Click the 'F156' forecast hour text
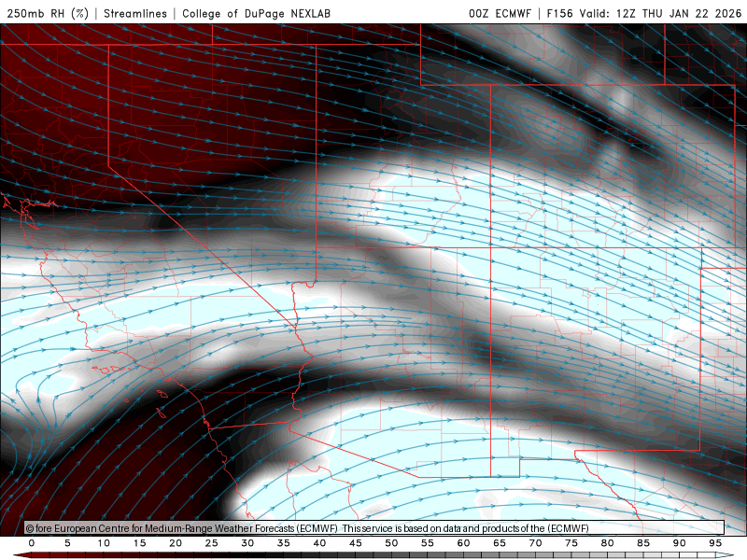The image size is (747, 560). point(559,13)
